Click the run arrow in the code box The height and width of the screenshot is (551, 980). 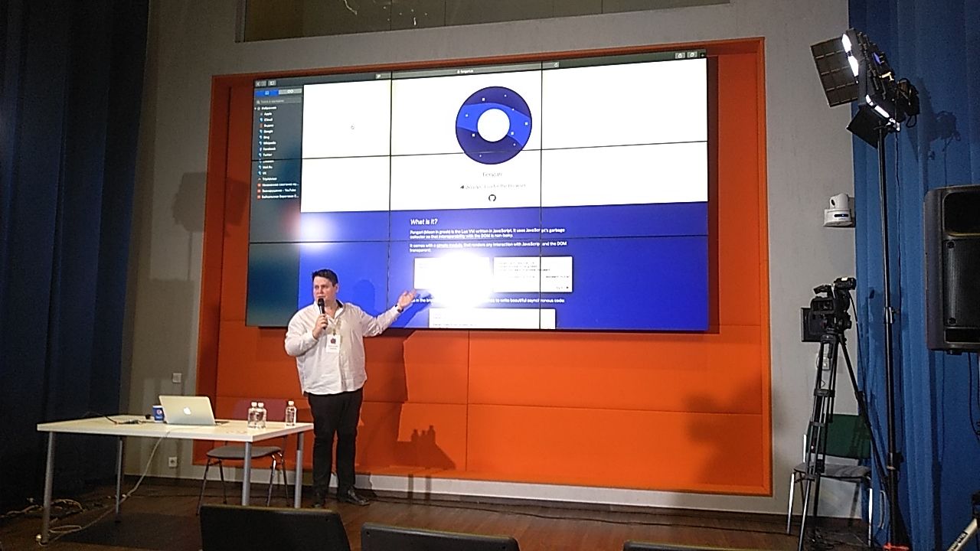tap(567, 287)
